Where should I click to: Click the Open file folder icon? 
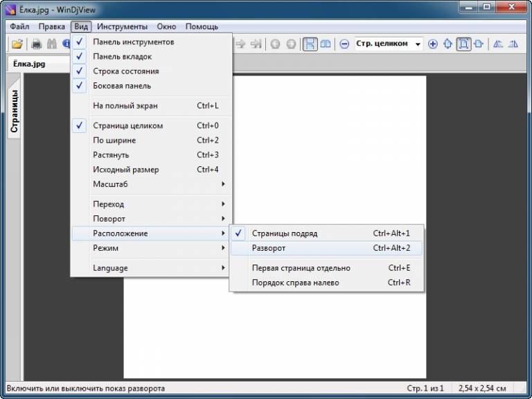(x=17, y=44)
